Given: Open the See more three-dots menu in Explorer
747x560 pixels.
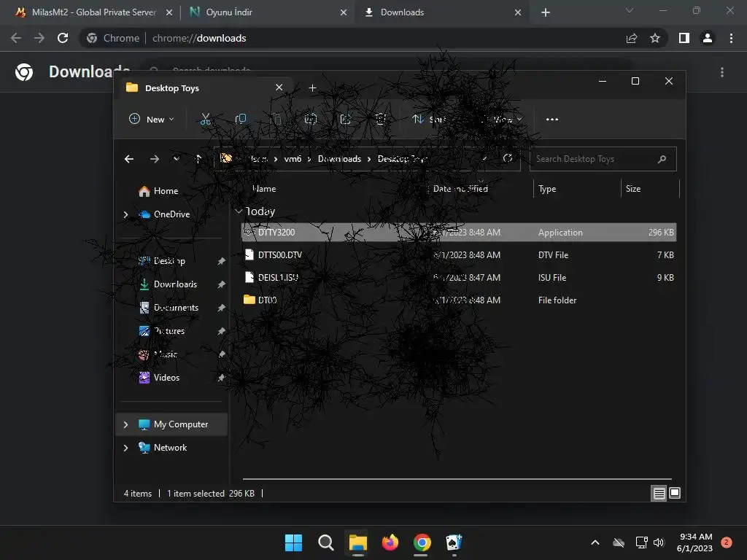Looking at the screenshot, I should [x=552, y=119].
